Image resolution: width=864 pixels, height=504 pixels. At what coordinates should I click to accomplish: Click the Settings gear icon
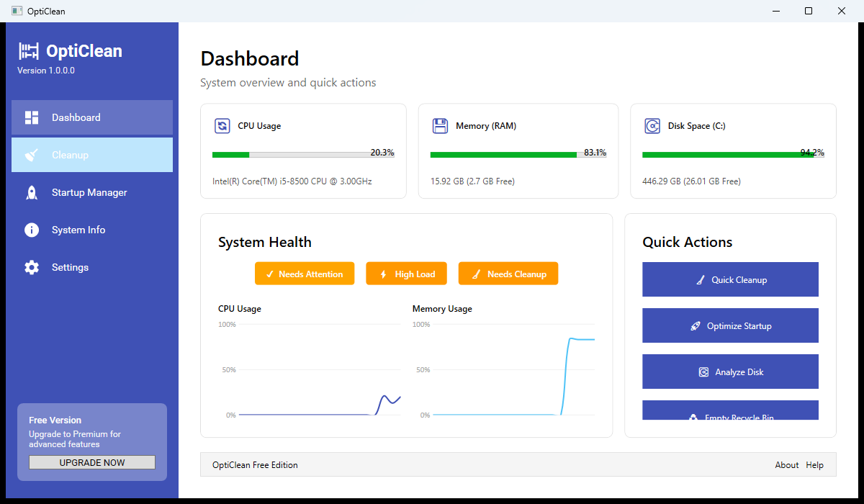pyautogui.click(x=32, y=267)
